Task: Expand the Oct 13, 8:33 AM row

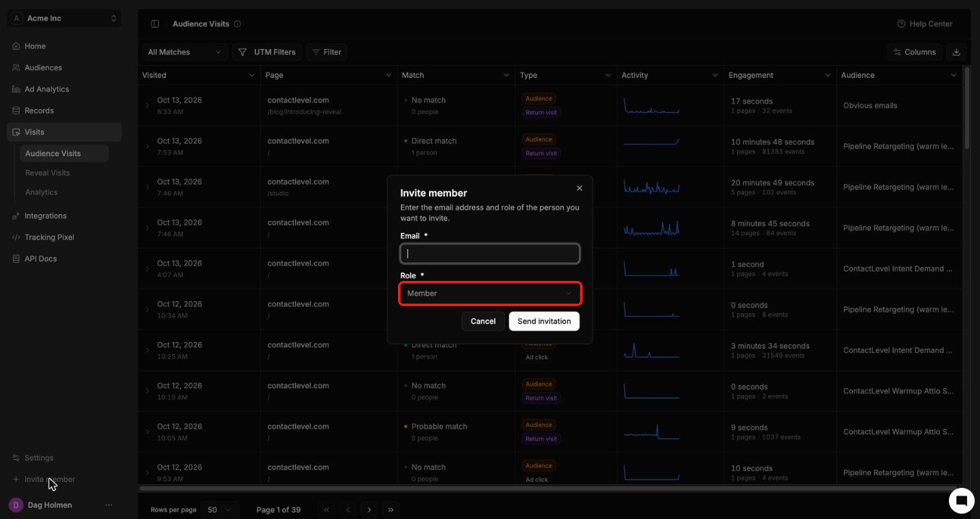Action: [x=147, y=105]
